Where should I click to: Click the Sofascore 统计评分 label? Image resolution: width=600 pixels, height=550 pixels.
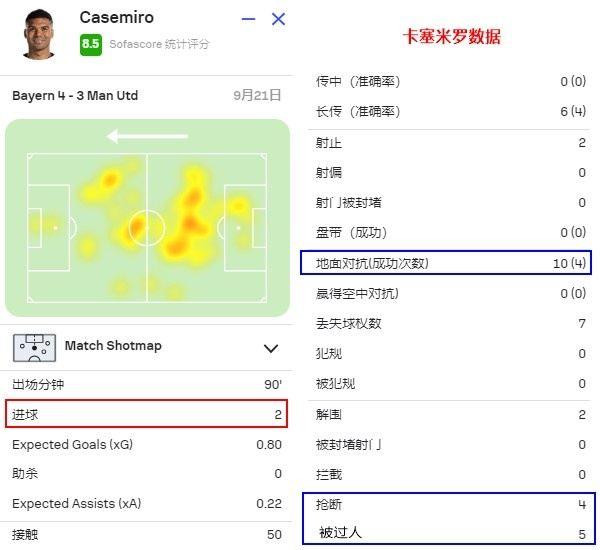click(x=159, y=44)
